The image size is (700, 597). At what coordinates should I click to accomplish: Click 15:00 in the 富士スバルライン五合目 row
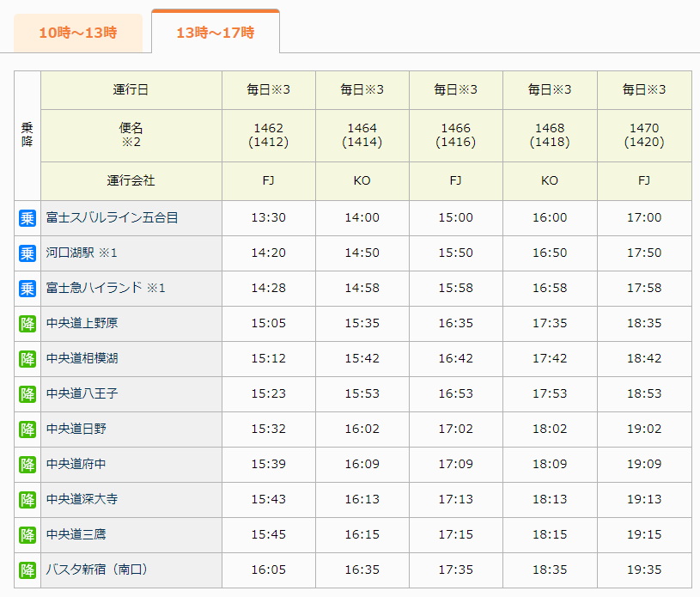tap(456, 218)
